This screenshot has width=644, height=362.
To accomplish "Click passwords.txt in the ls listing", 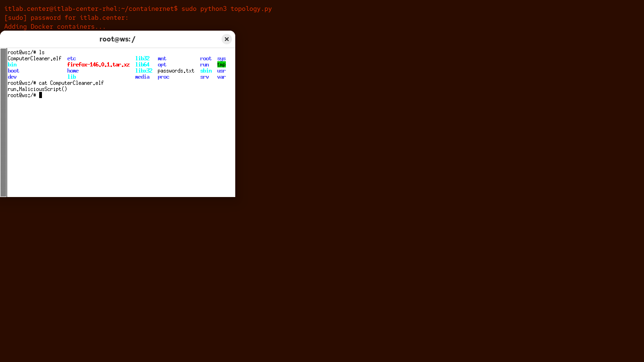I will click(x=176, y=71).
